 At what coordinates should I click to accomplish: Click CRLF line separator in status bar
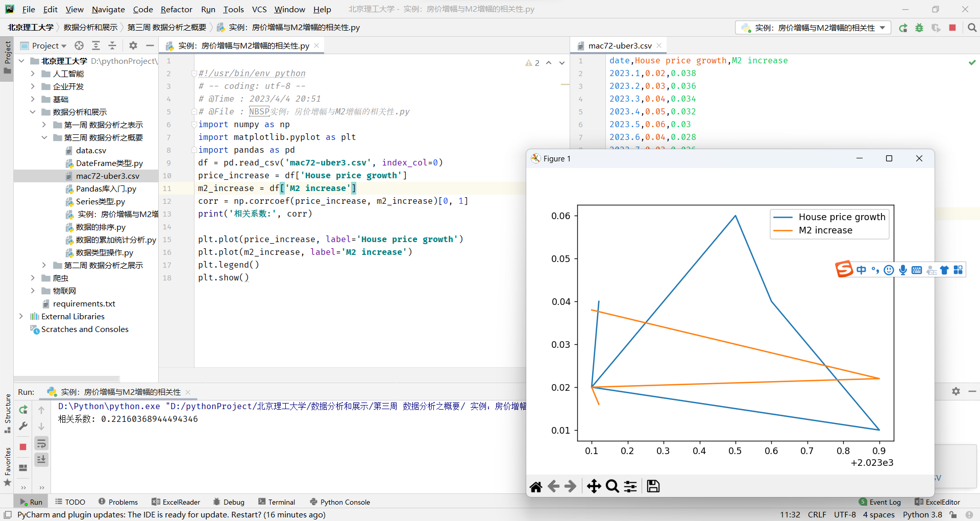click(817, 514)
